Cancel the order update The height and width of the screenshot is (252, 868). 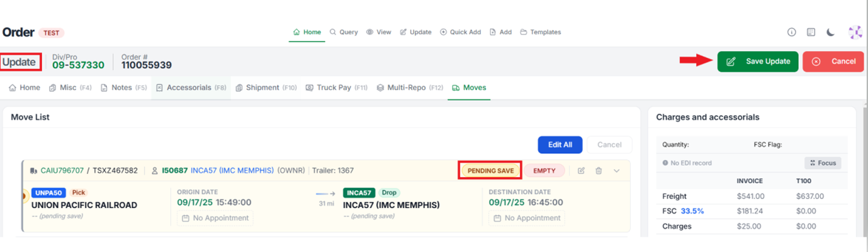point(833,62)
